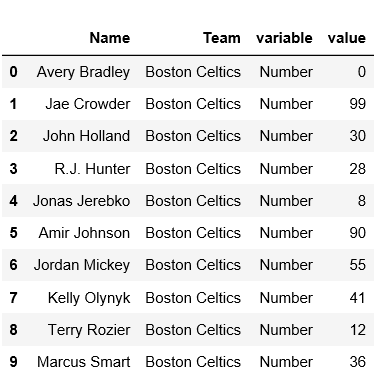The height and width of the screenshot is (380, 391).
Task: Select the variable column header
Action: (x=284, y=38)
